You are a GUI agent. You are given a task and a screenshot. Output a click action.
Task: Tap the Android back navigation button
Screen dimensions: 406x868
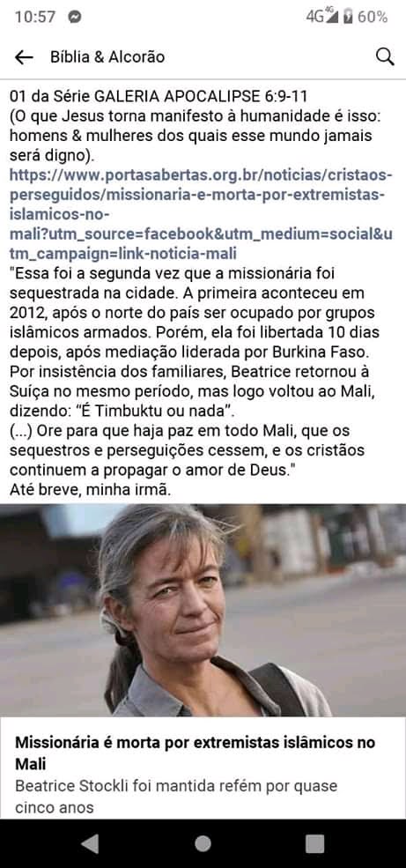click(90, 843)
